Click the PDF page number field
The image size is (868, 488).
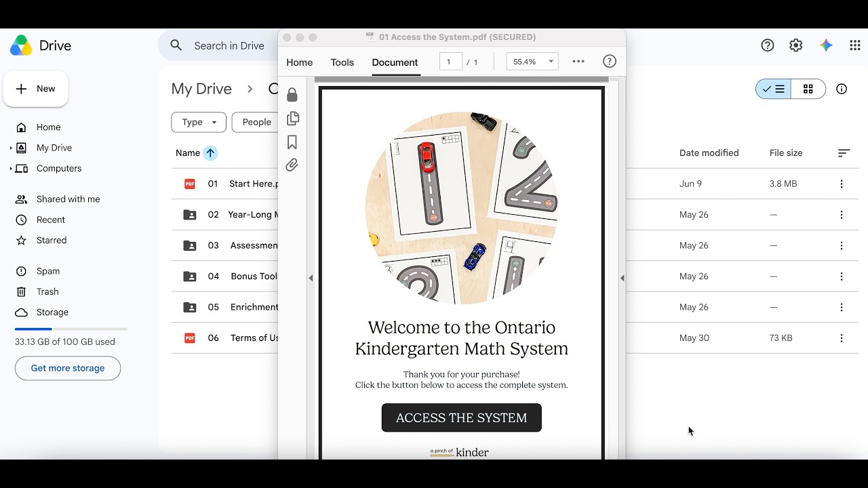click(x=450, y=62)
